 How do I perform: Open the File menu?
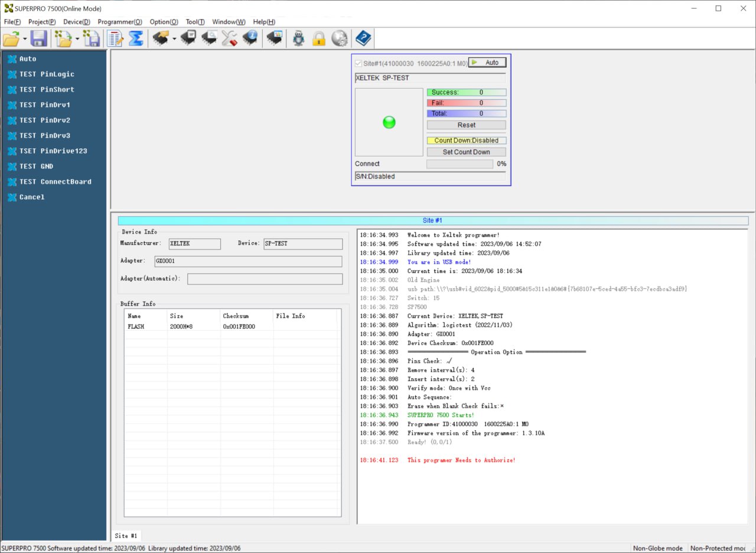[12, 22]
